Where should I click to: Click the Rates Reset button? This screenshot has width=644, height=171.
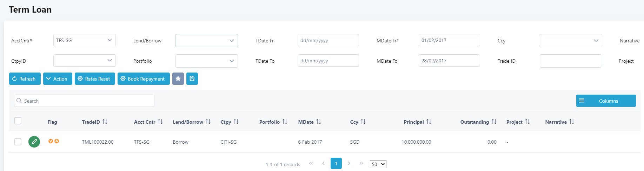(95, 79)
